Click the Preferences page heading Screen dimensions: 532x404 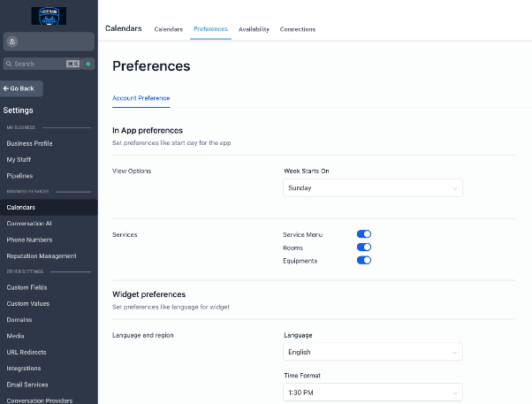pyautogui.click(x=151, y=66)
